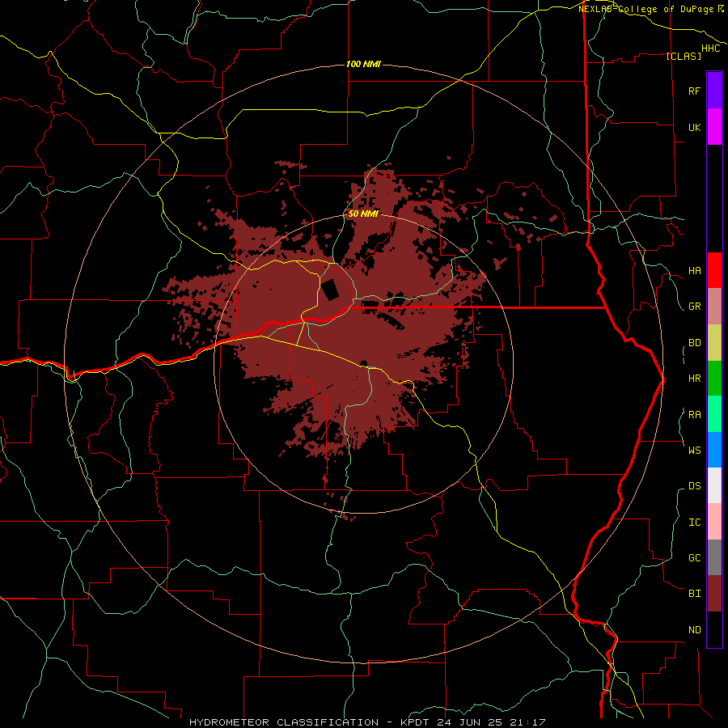
Task: Click the 100 NMI range ring label
Action: [363, 64]
